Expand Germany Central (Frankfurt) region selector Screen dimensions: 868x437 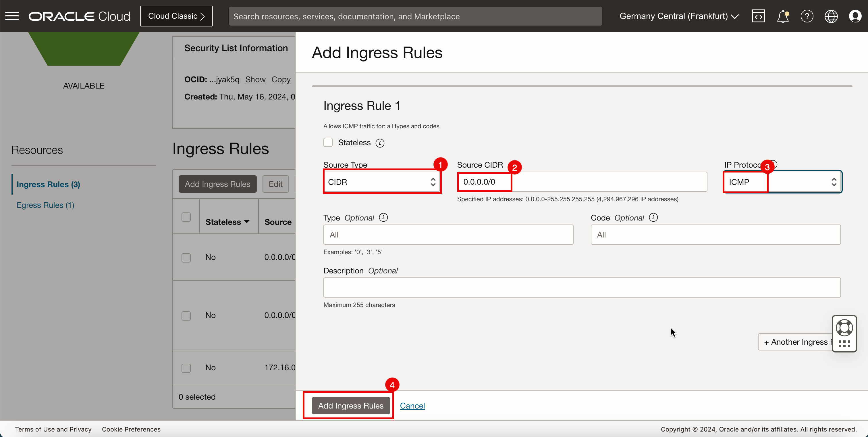679,16
